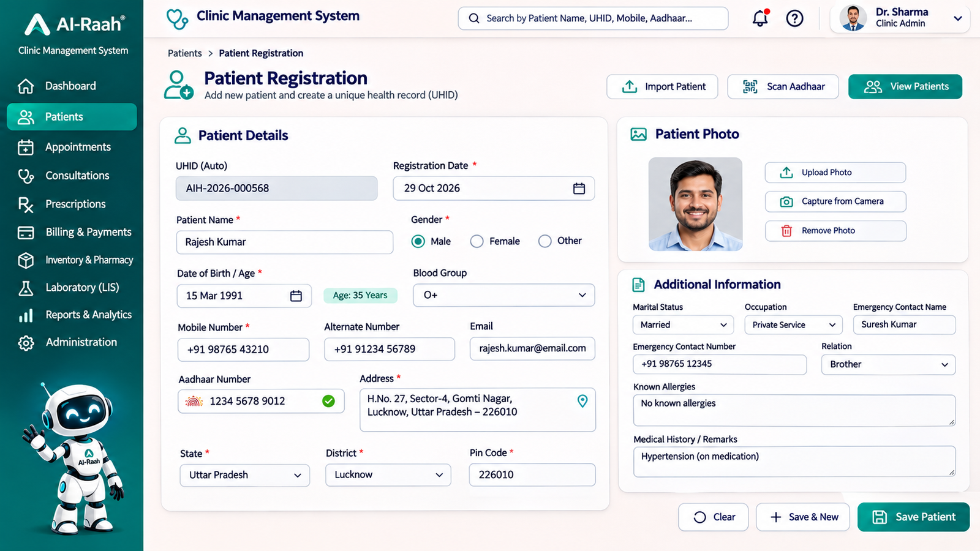Viewport: 980px width, 551px height.
Task: Click the search magnifier icon
Action: click(x=474, y=18)
